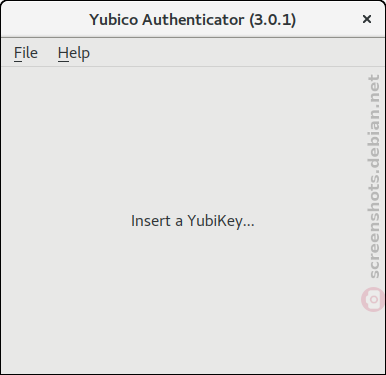
Task: Click the empty title bar space before Yubico
Action: [x=45, y=19]
